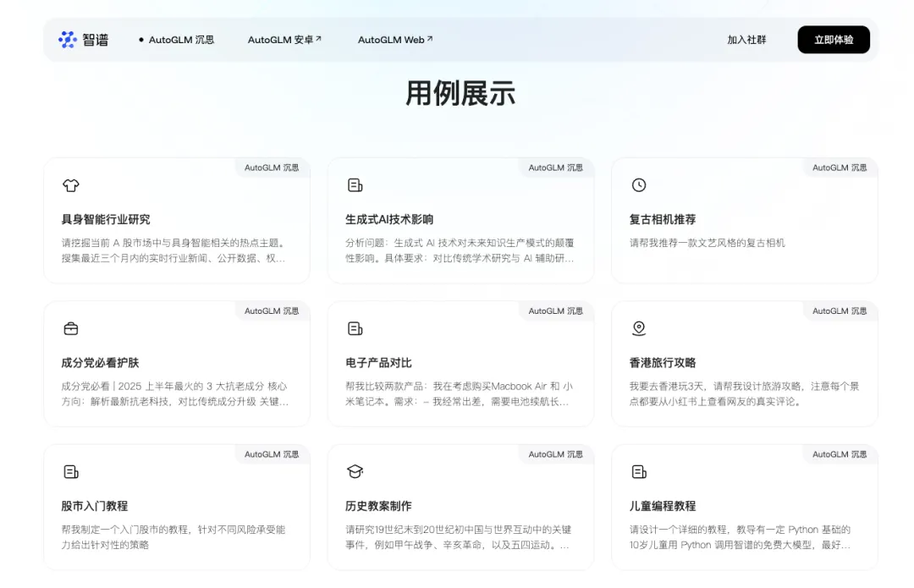Click the 用例展示 page heading

coord(460,93)
